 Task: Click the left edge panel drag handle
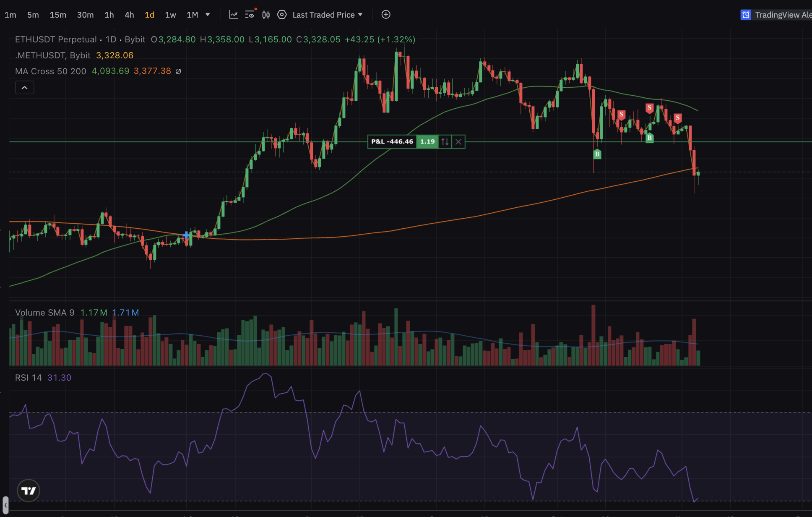point(5,504)
